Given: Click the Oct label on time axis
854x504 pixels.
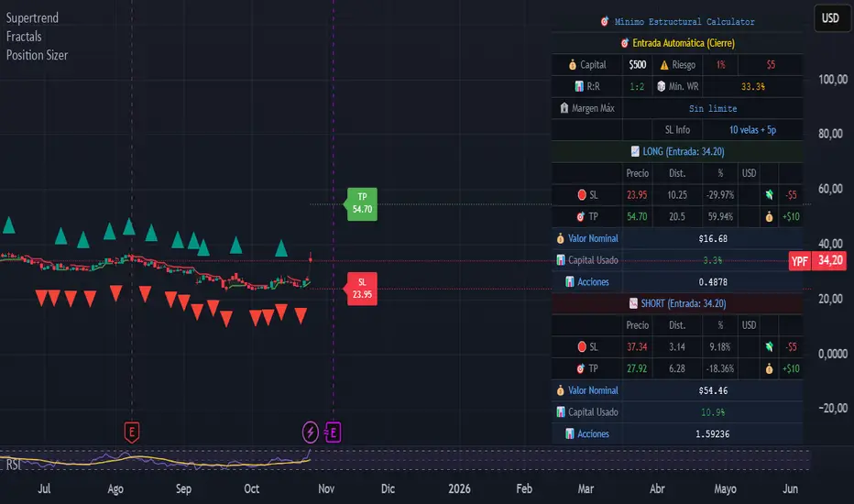Looking at the screenshot, I should 252,489.
